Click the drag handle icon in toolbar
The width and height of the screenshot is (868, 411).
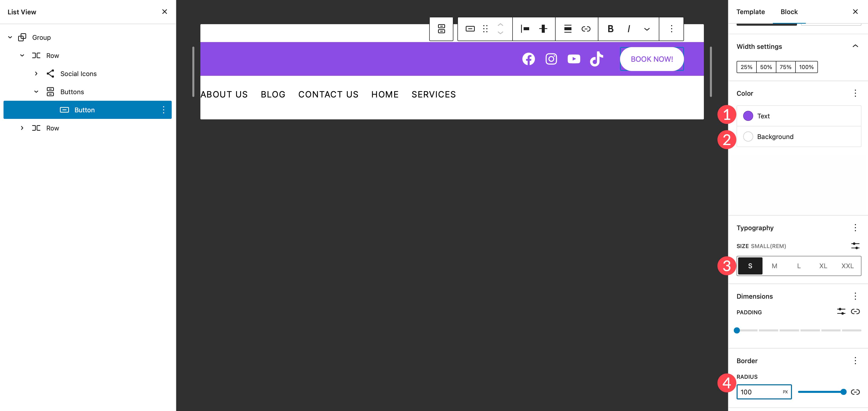click(486, 28)
